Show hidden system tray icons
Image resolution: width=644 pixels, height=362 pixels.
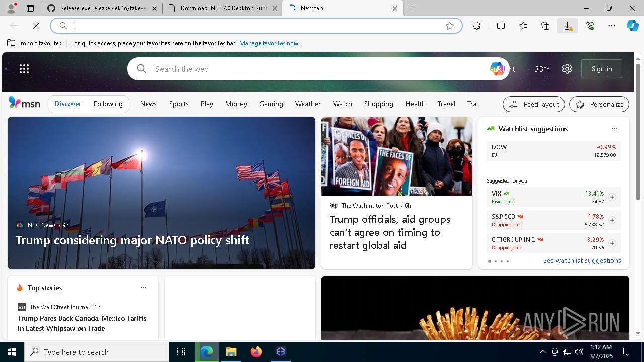tap(543, 352)
